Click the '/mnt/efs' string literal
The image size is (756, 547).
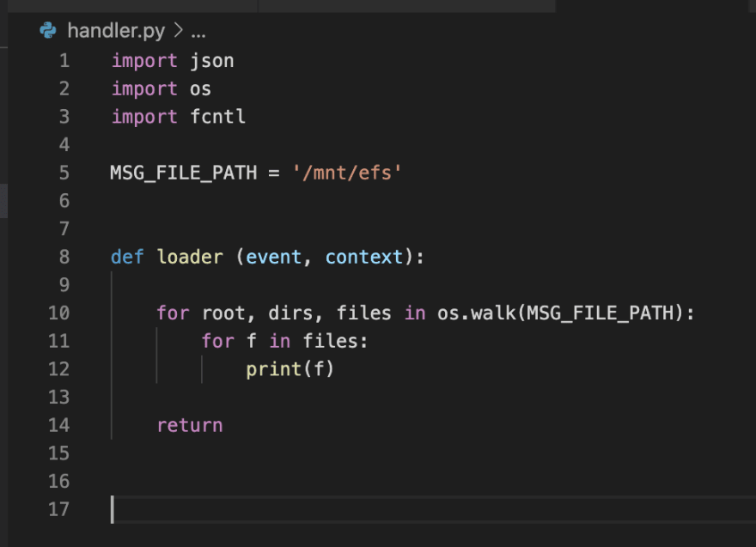tap(347, 173)
